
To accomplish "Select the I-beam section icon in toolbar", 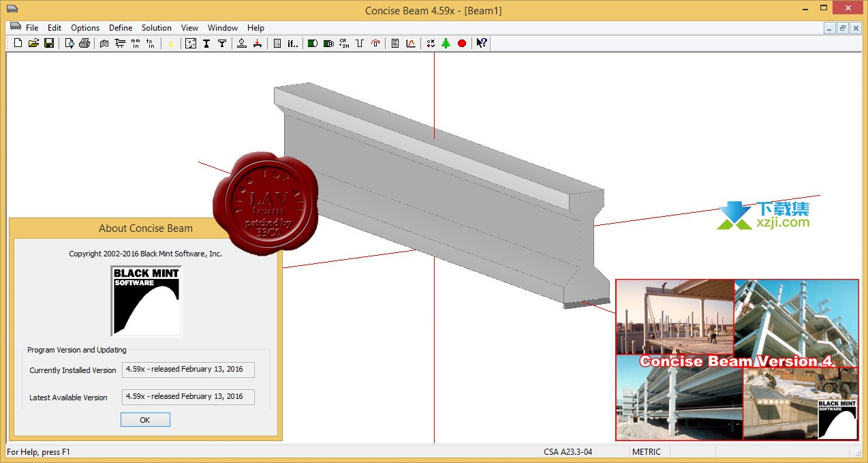I will click(206, 44).
